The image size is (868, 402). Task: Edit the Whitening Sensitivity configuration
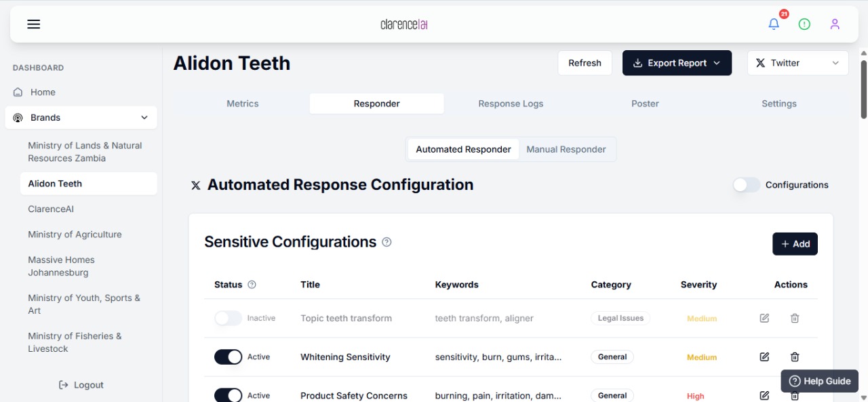point(764,357)
